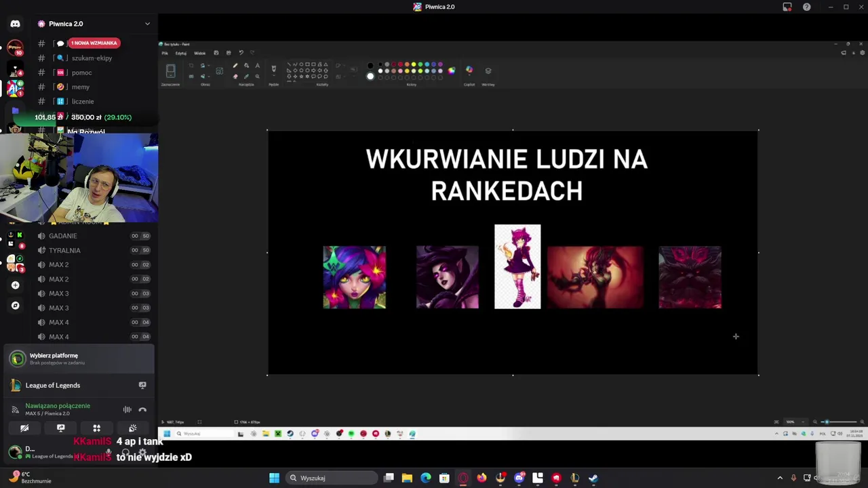The width and height of the screenshot is (868, 488).
Task: Open the Copilot button in Paint
Action: click(x=469, y=70)
